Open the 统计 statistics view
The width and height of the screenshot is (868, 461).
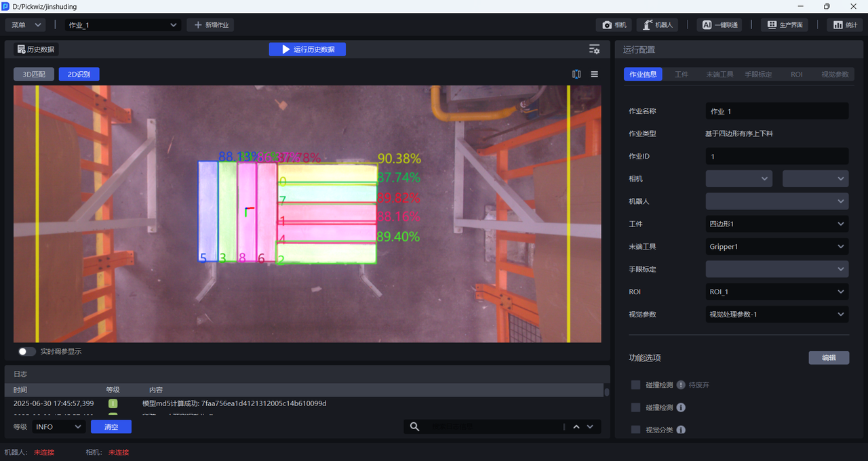844,25
